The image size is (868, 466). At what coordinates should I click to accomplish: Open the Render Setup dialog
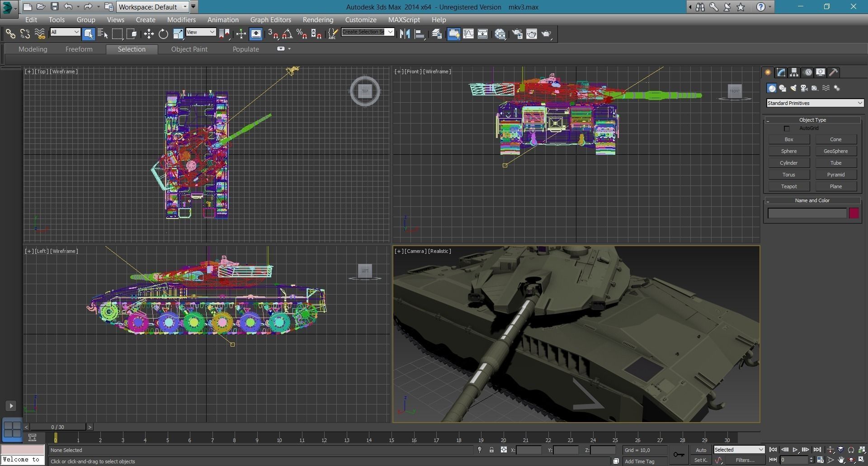[517, 34]
